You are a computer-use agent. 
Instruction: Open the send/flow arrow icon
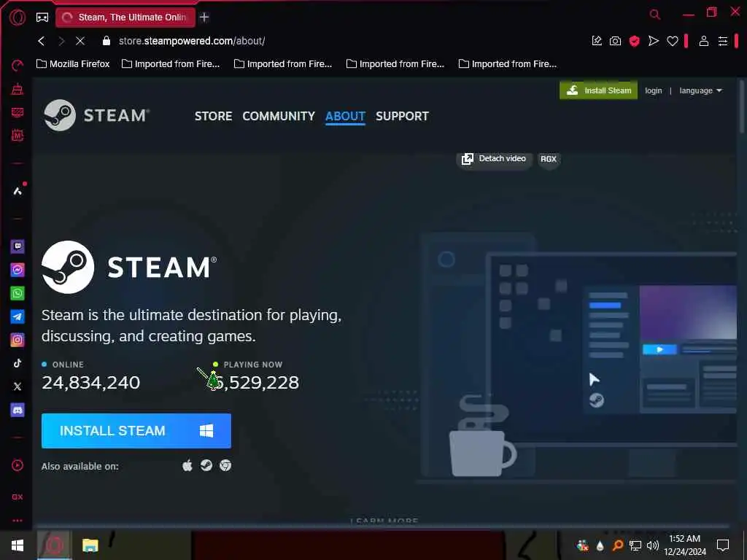[654, 41]
